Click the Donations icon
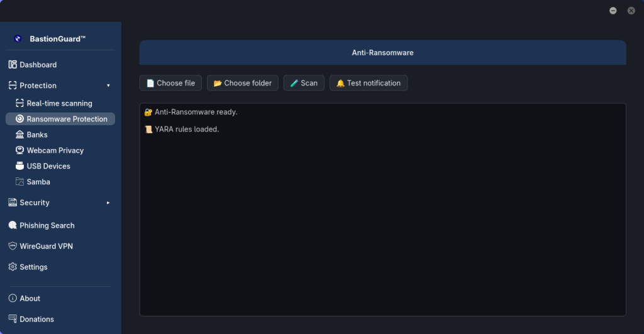This screenshot has height=334, width=644. [x=13, y=319]
